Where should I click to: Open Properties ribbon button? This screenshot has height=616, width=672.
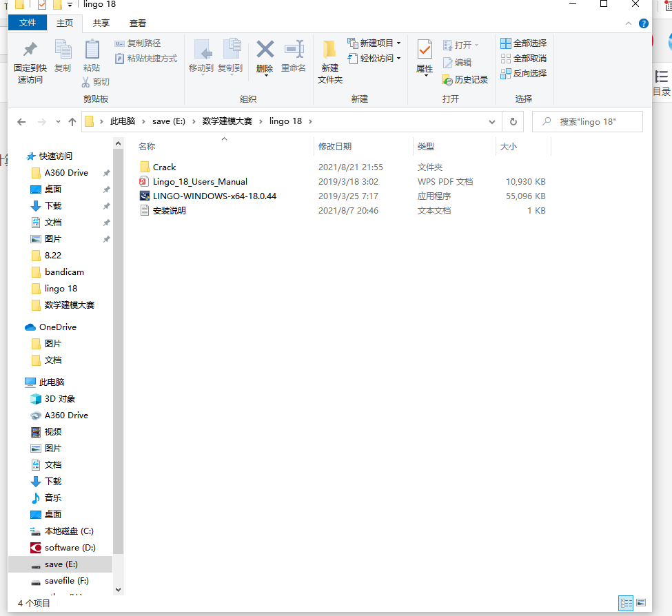pyautogui.click(x=425, y=58)
